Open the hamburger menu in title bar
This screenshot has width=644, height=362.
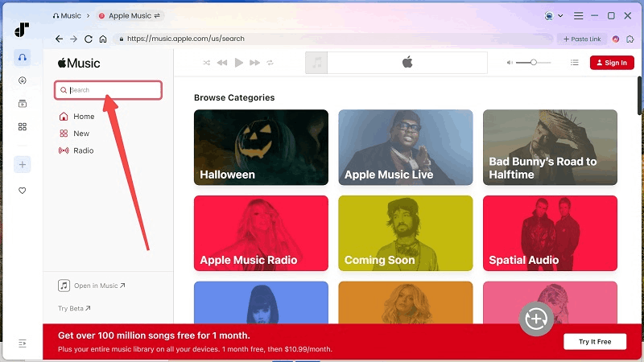coord(578,15)
